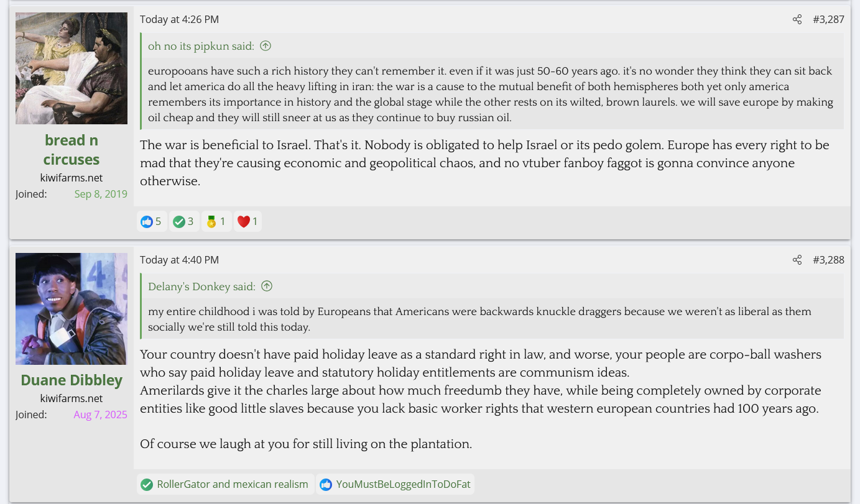Click share icon on post #3,288

[x=797, y=260]
